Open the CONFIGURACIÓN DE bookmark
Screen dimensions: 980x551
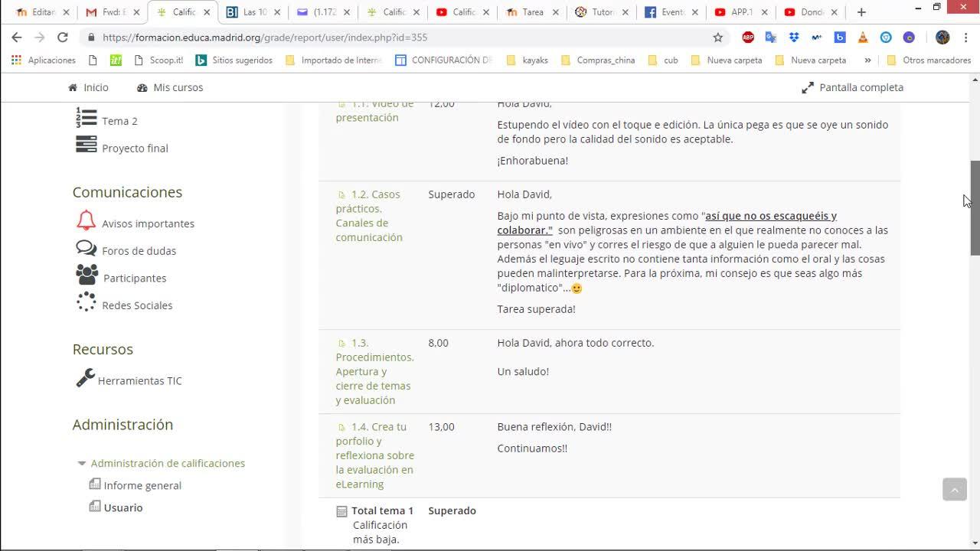tap(444, 60)
